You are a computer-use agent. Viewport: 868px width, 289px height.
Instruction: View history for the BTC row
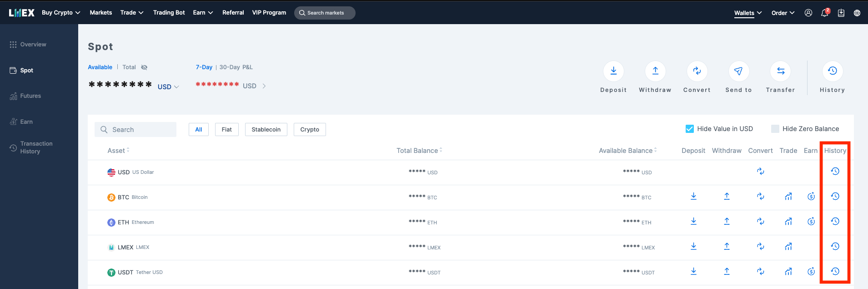pyautogui.click(x=835, y=197)
